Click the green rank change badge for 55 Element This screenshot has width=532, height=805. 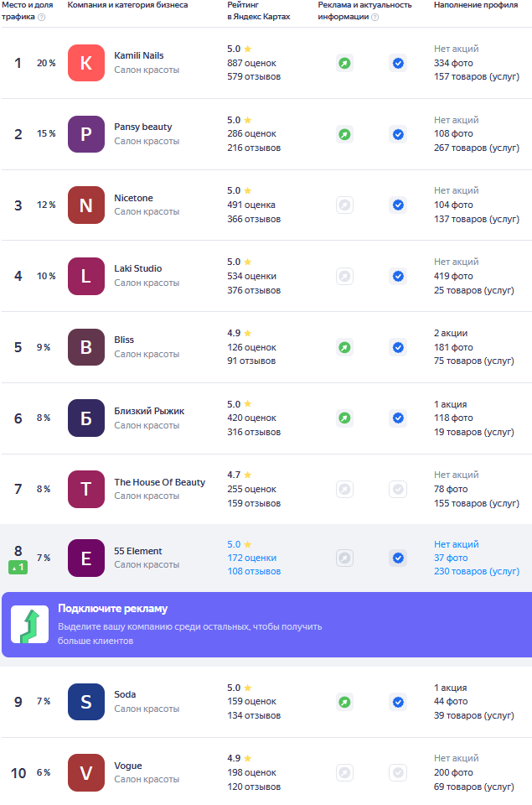pos(18,568)
